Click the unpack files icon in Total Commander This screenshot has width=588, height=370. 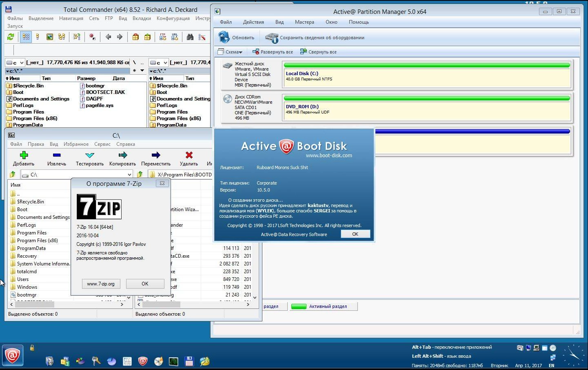tap(147, 37)
